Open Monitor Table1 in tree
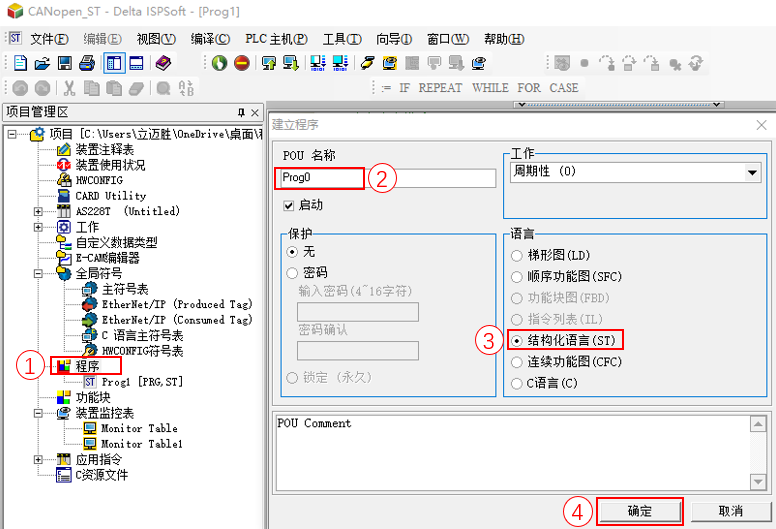This screenshot has height=529, width=776. [142, 444]
